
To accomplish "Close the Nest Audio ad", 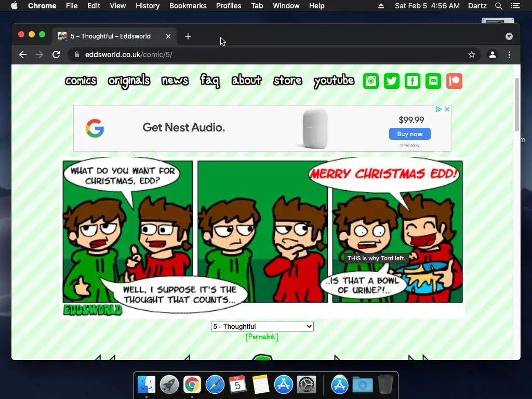I will click(x=447, y=109).
